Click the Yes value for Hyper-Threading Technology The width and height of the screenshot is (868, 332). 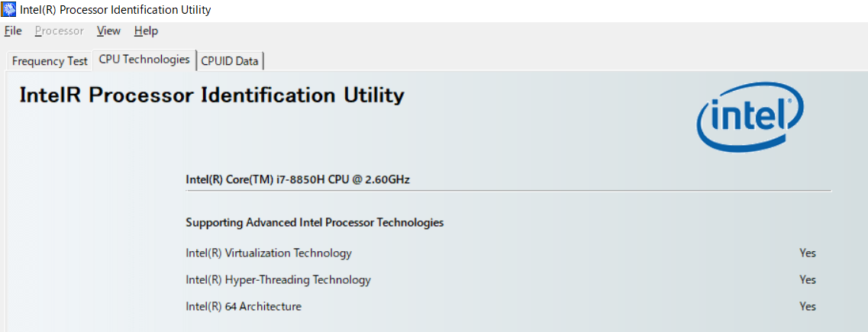[808, 280]
